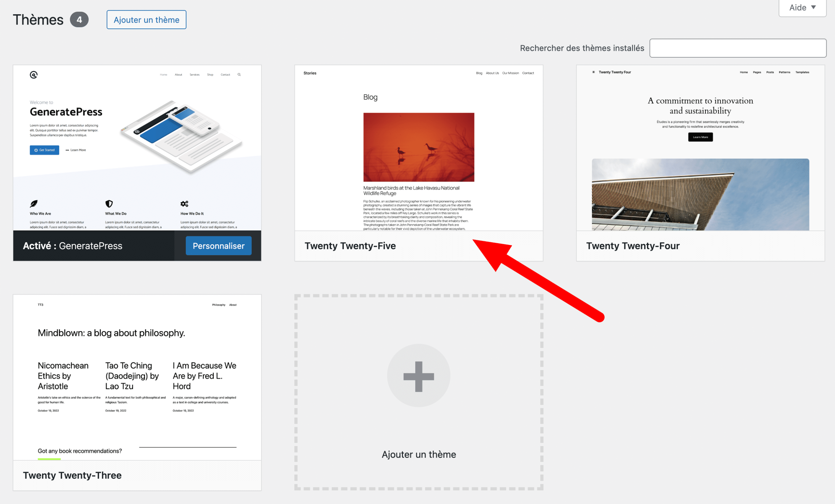The width and height of the screenshot is (835, 504).
Task: Click the Personnaliser button for GeneratePress
Action: [x=218, y=246]
